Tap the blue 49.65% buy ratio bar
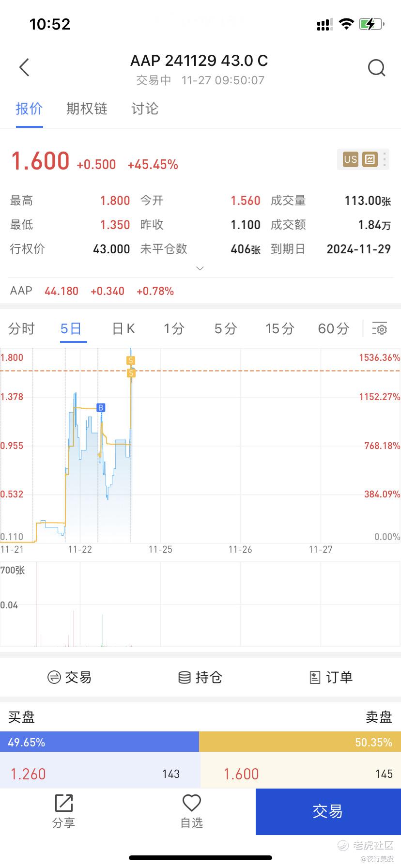The width and height of the screenshot is (401, 868). coord(99,742)
